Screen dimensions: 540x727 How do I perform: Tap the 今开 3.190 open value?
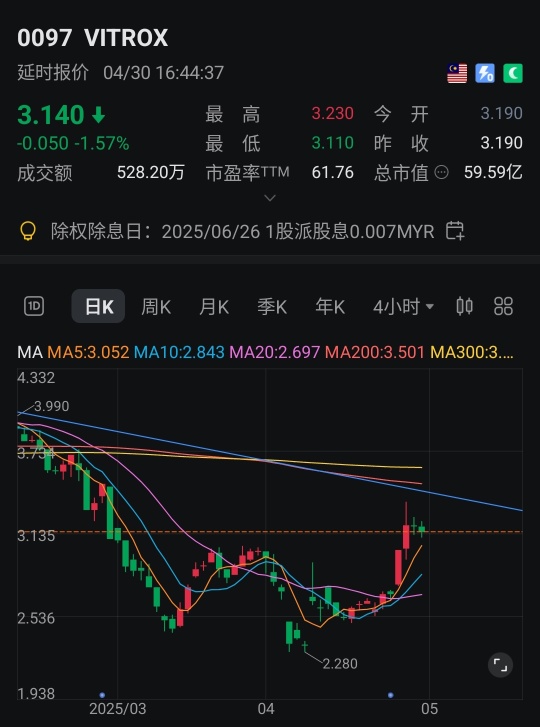click(502, 113)
